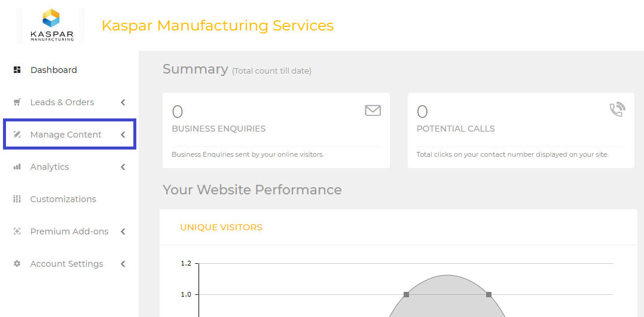Screen dimensions: 644x317
Task: Click the Manage Content pencil icon
Action: 17,134
